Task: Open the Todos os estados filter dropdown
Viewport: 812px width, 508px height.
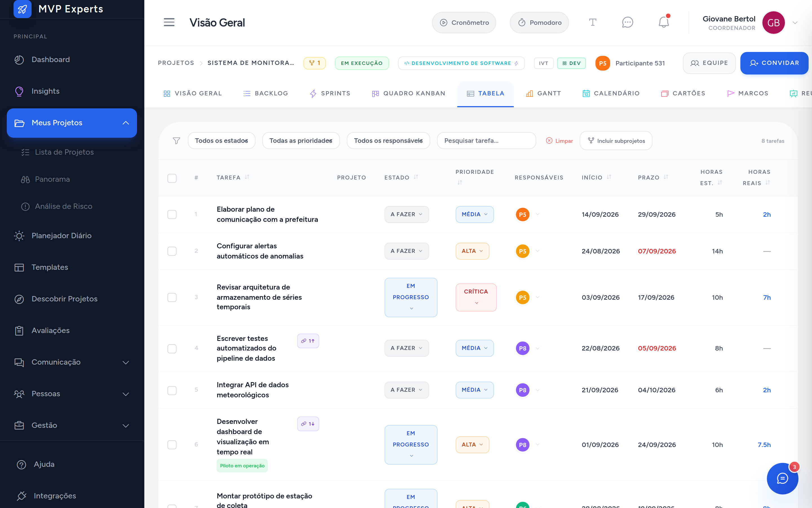Action: [x=221, y=141]
